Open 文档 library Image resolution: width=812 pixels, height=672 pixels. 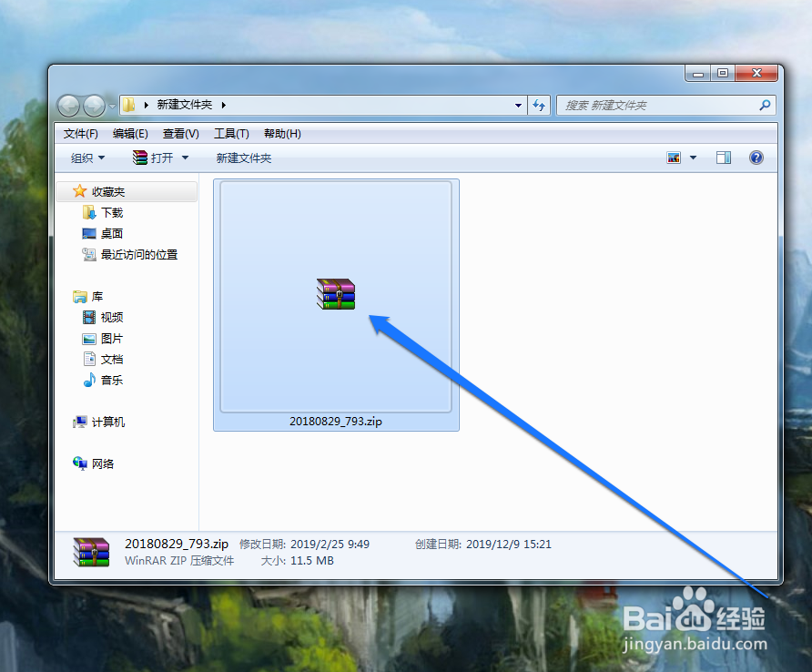click(x=112, y=359)
